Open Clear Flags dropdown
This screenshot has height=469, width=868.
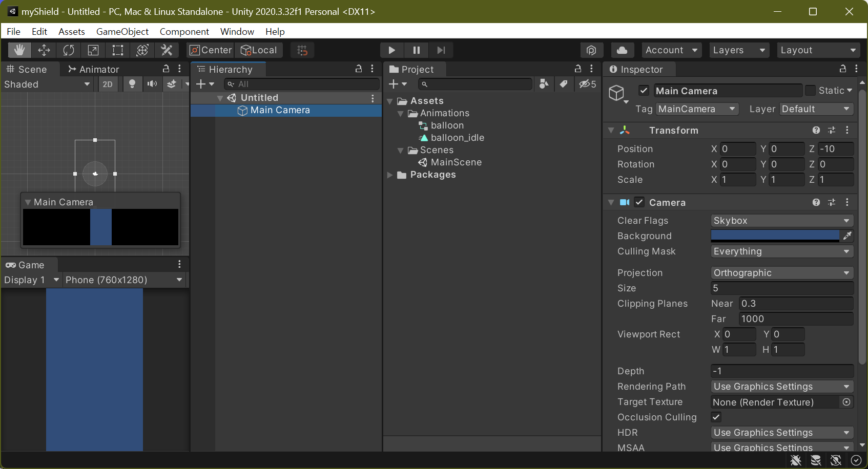click(782, 221)
